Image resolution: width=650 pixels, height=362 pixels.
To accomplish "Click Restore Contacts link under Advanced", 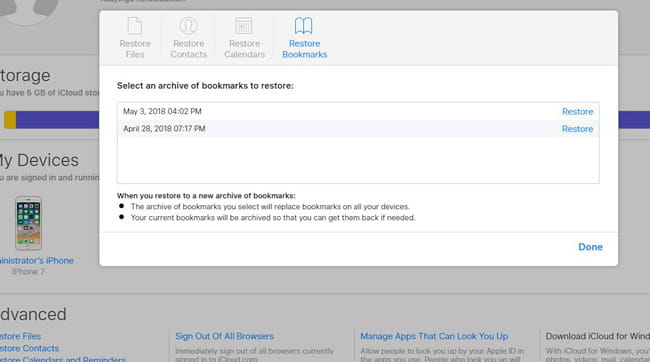I will pos(29,348).
